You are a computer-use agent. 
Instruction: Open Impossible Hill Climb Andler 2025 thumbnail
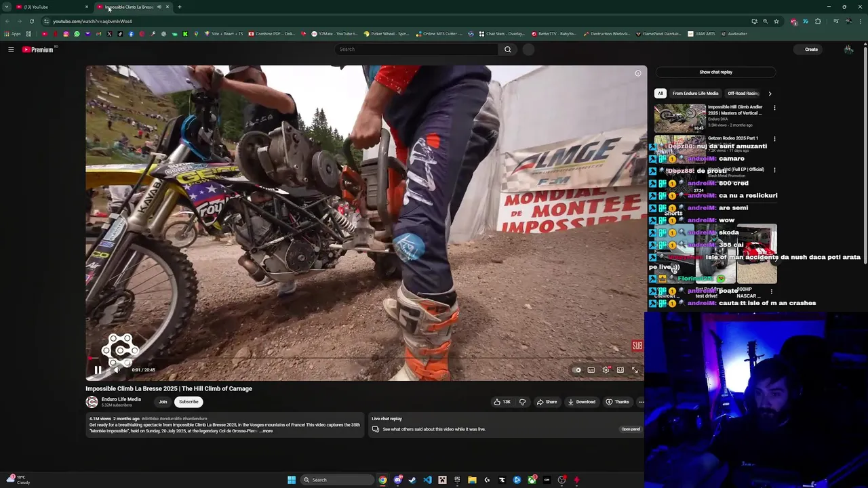(x=679, y=118)
